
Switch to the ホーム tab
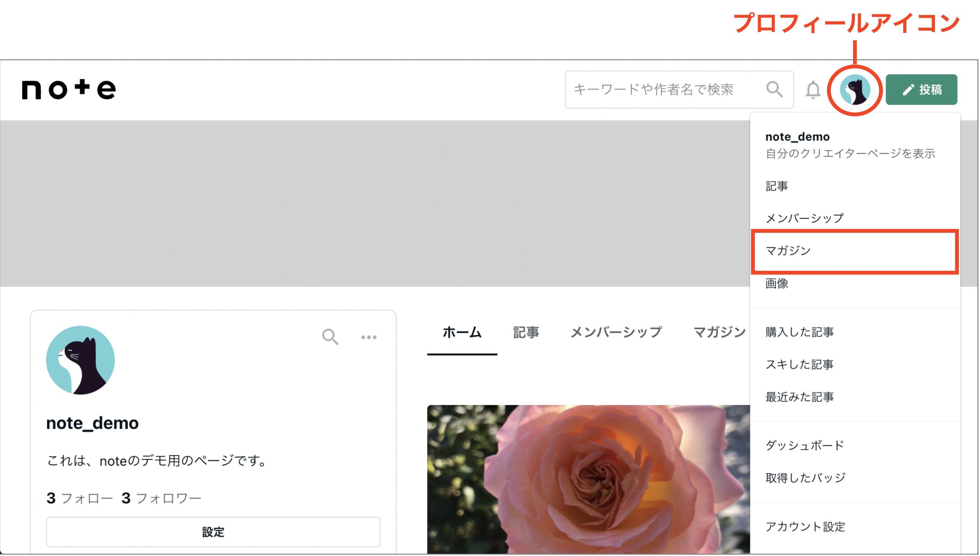463,333
